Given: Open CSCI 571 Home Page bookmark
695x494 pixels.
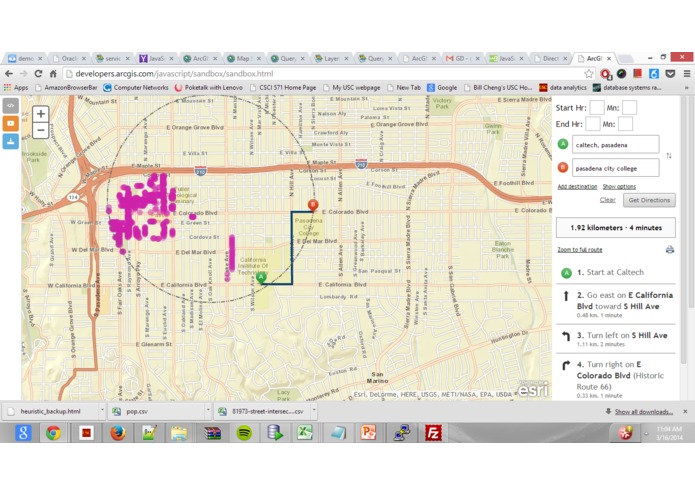Looking at the screenshot, I should [283, 88].
